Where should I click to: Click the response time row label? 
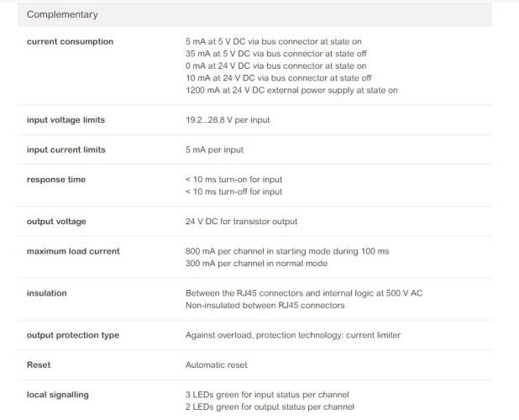point(56,180)
